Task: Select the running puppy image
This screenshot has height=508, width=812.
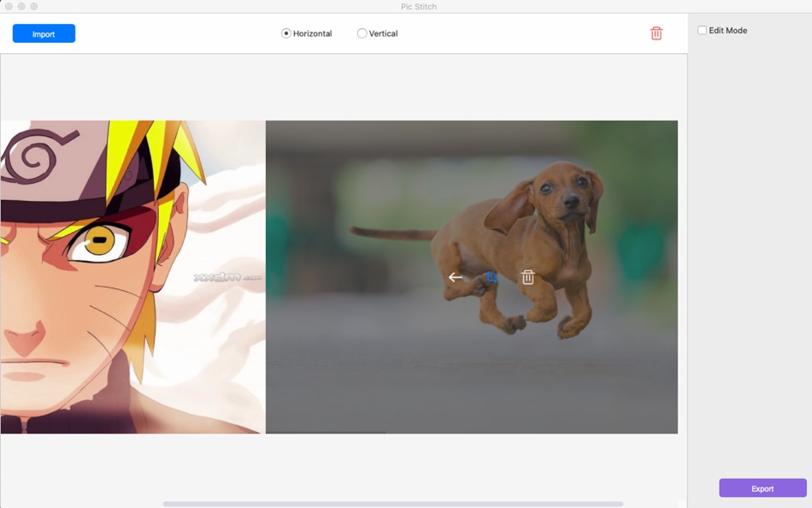Action: (471, 277)
